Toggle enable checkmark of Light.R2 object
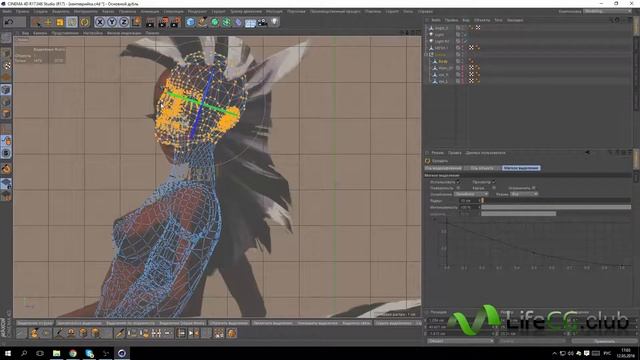The image size is (640, 360). click(465, 41)
